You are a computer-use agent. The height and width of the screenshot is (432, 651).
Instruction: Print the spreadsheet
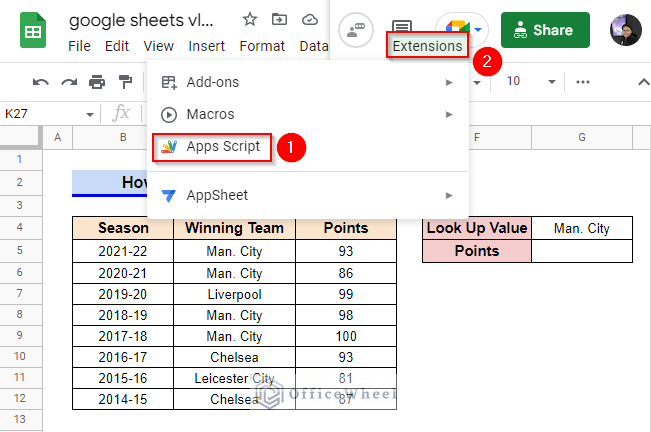tap(97, 82)
